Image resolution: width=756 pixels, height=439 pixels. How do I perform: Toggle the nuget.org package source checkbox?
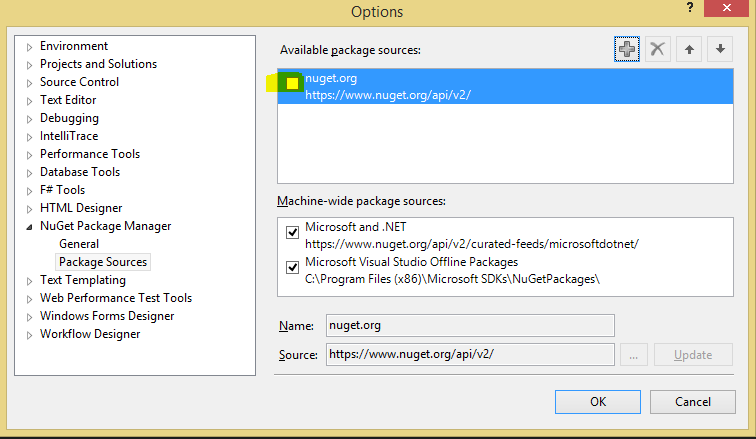pos(292,83)
